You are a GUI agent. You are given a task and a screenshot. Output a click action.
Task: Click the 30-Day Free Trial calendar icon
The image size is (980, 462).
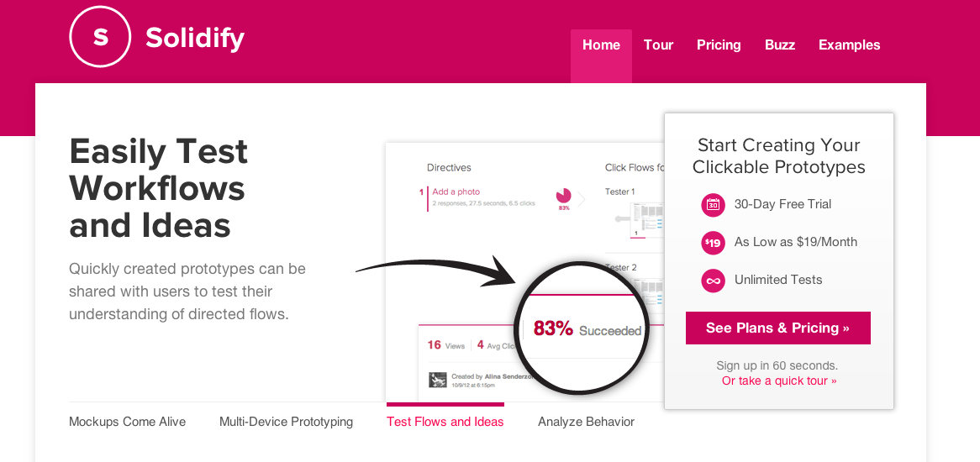(x=713, y=204)
